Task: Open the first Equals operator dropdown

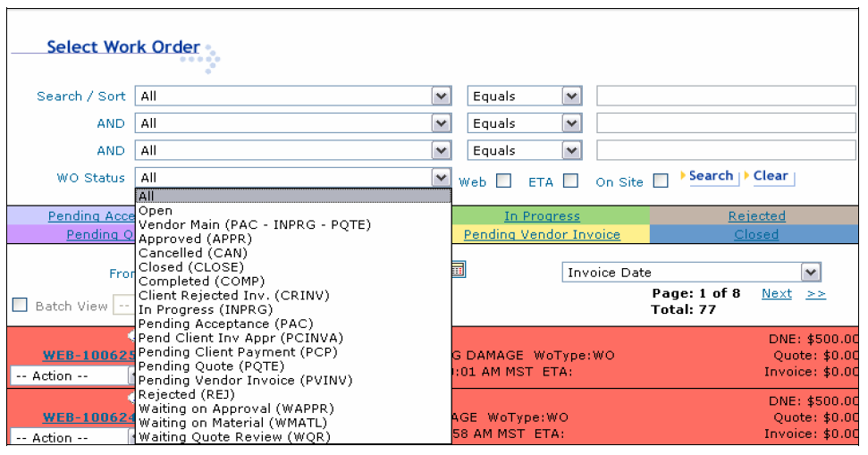Action: coord(571,97)
